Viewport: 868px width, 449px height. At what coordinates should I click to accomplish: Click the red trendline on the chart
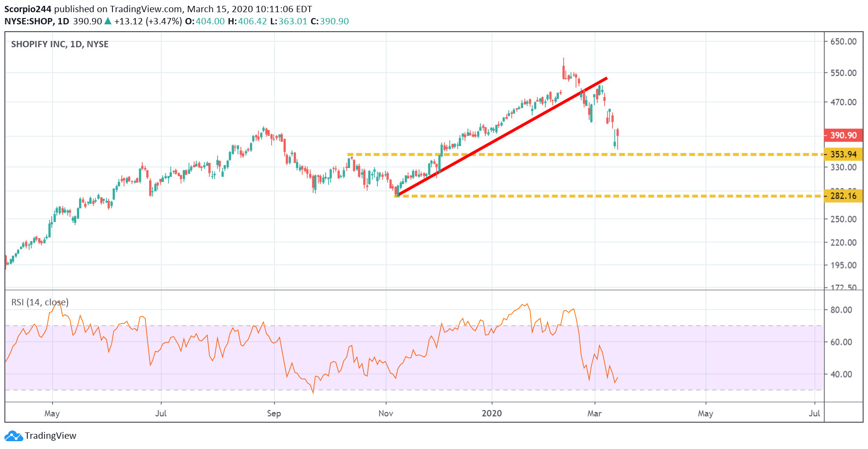click(502, 137)
